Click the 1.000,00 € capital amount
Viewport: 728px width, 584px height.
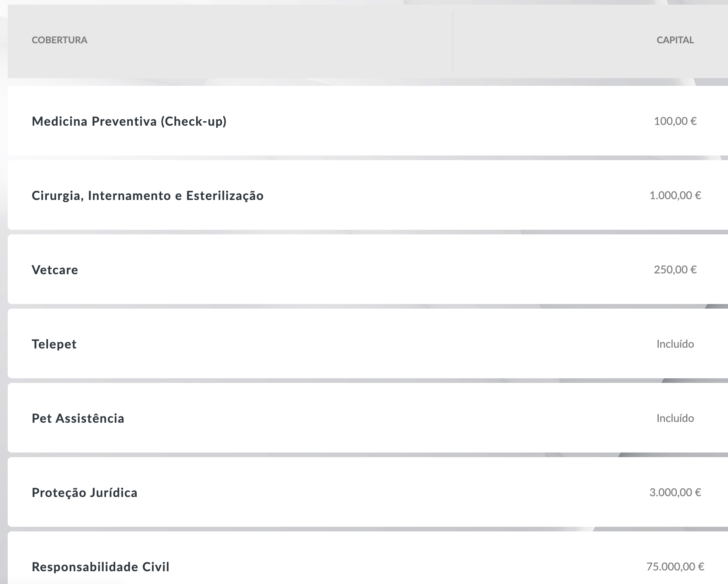675,196
